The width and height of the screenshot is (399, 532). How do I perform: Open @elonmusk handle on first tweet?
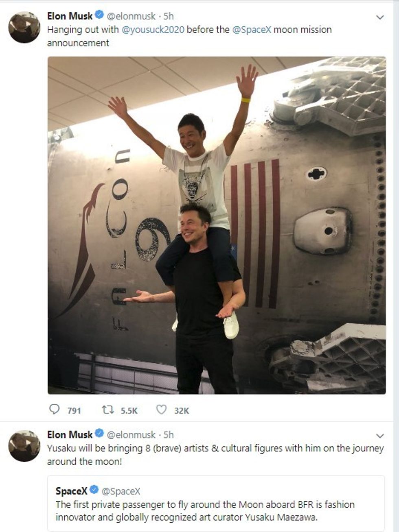click(x=131, y=16)
